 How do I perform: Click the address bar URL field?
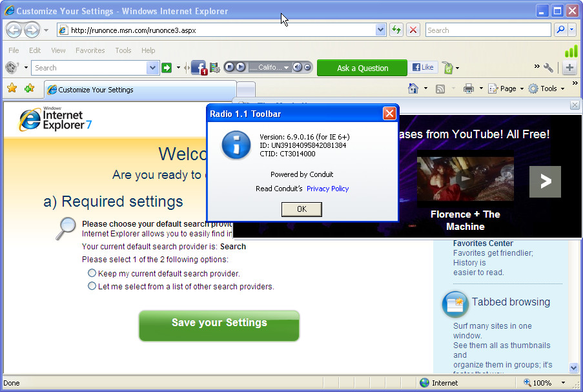(222, 30)
